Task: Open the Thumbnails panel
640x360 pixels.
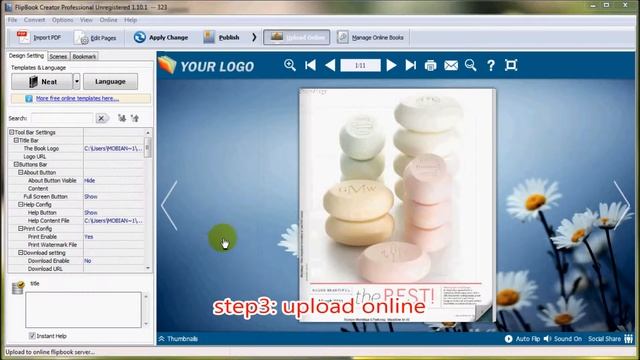Action: pyautogui.click(x=178, y=339)
